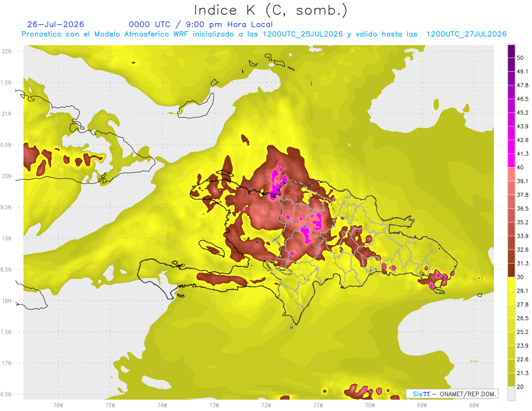The width and height of the screenshot is (532, 411).
Task: Click the 'ONAMET/REP.DOM.' credit label
Action: 467,394
